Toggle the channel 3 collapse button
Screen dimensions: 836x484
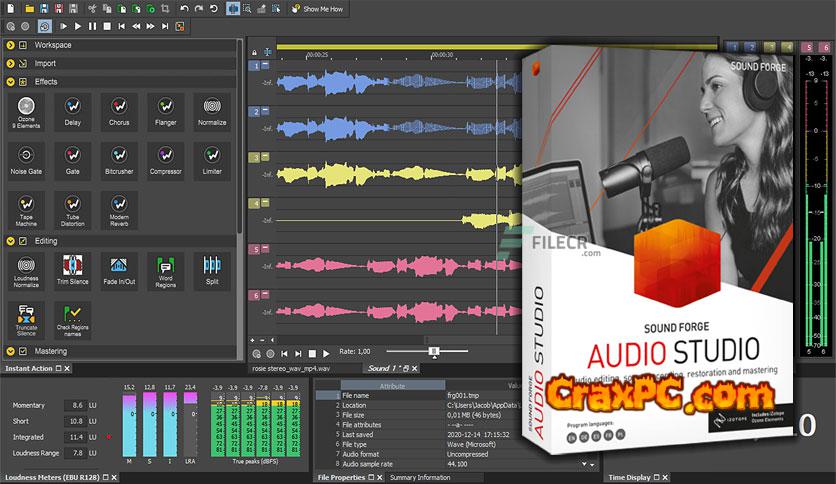pyautogui.click(x=265, y=157)
